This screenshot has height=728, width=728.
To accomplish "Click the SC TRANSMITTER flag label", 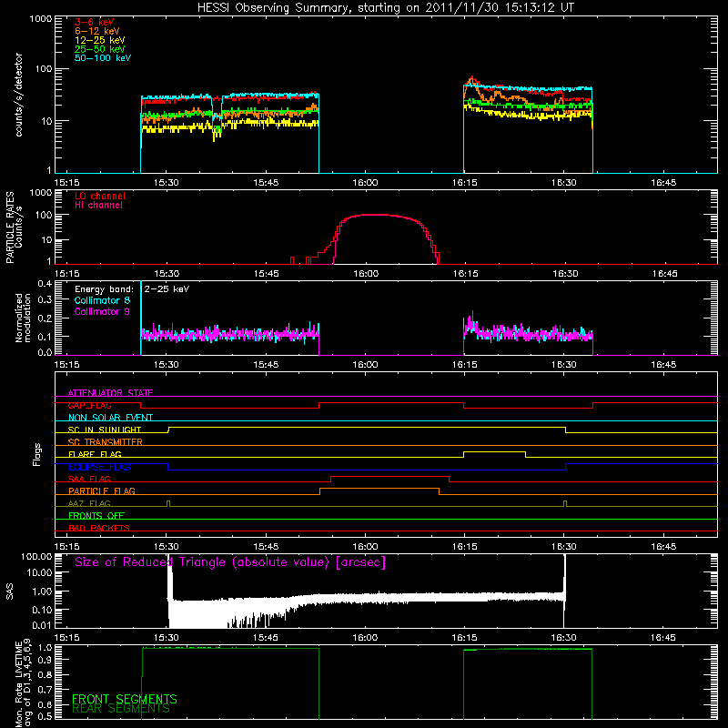I will (x=106, y=442).
